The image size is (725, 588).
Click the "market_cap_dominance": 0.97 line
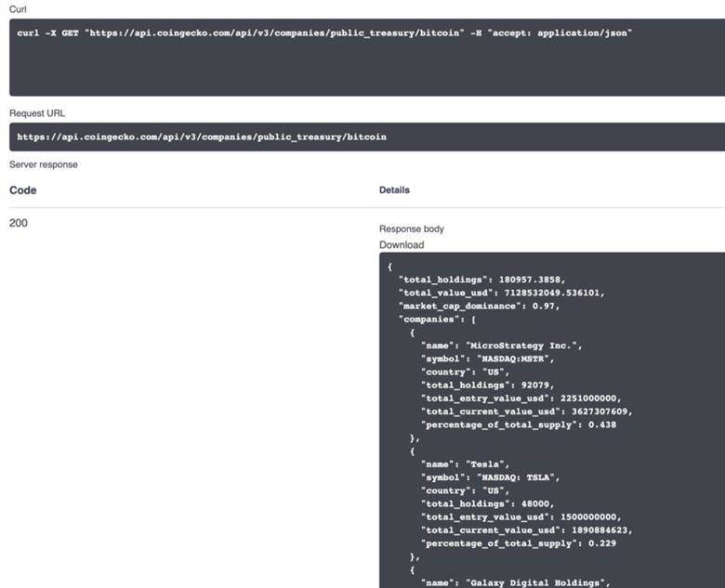(x=479, y=306)
